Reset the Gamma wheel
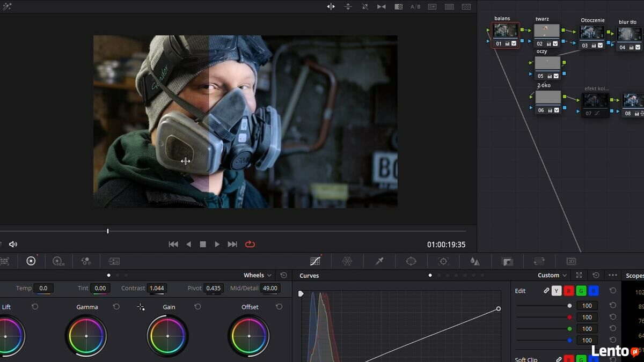Image resolution: width=644 pixels, height=362 pixels. tap(116, 307)
